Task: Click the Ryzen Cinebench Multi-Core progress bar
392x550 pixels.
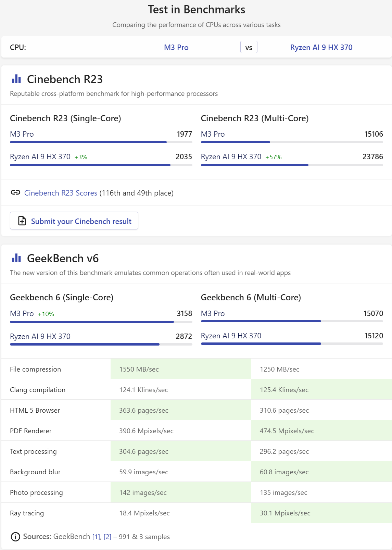Action: coord(292,165)
